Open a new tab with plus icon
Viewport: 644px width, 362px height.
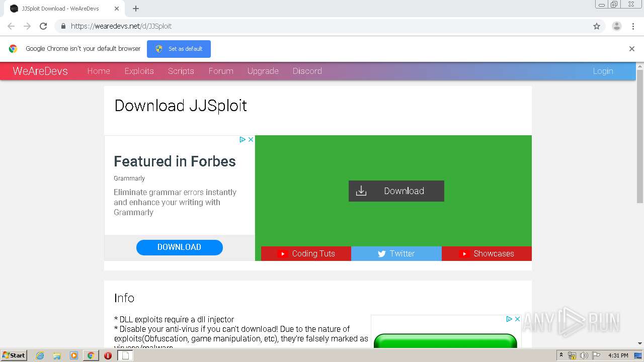[x=136, y=9]
